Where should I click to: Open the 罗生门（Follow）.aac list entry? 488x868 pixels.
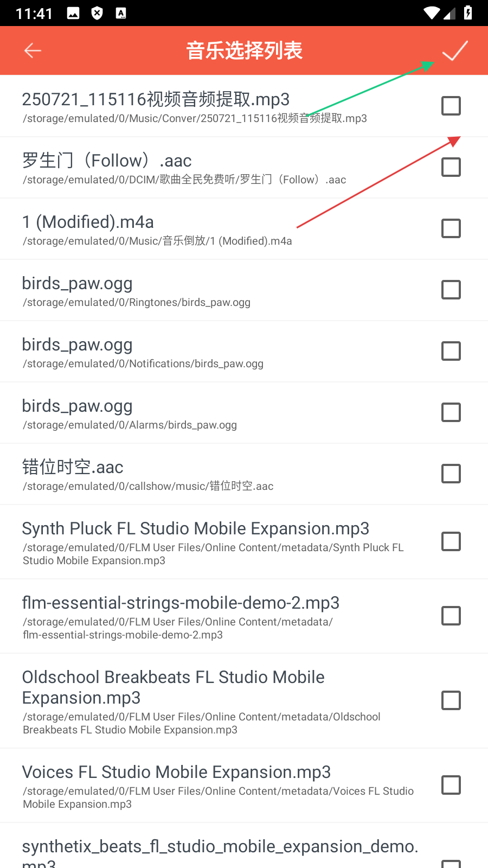coord(107,161)
